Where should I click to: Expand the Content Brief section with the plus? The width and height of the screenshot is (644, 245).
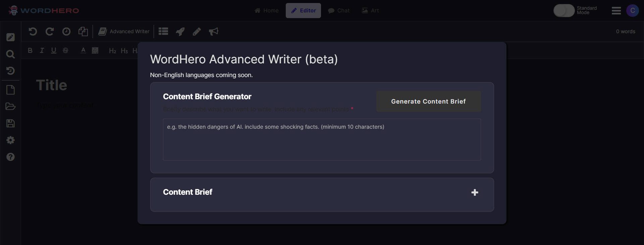click(475, 192)
